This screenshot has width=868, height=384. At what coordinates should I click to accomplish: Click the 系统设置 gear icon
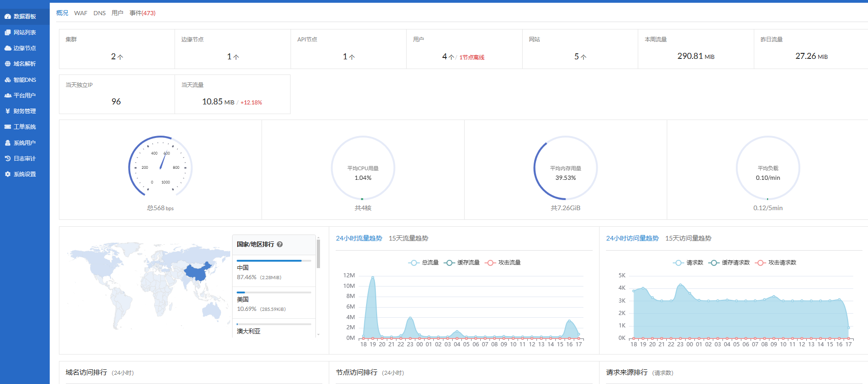click(8, 174)
